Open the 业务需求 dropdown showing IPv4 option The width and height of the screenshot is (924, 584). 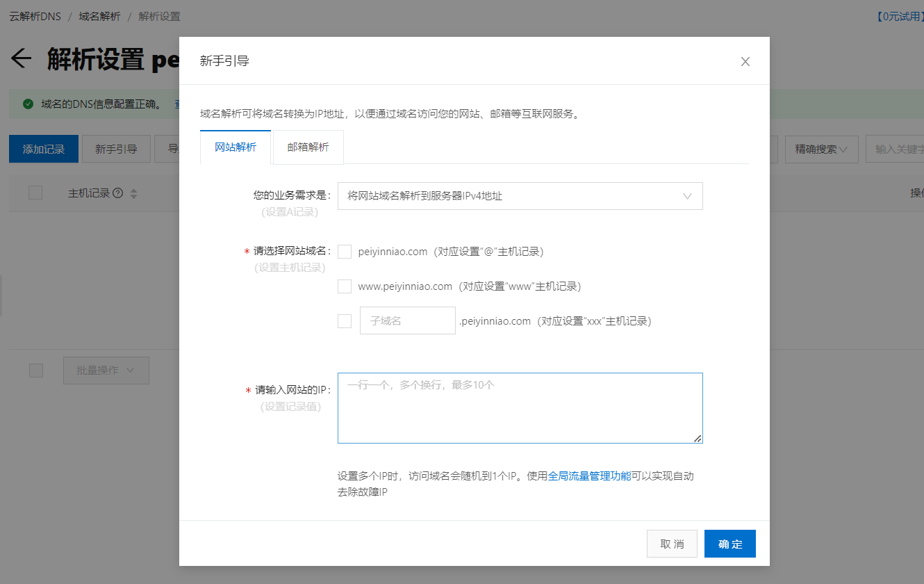click(520, 196)
